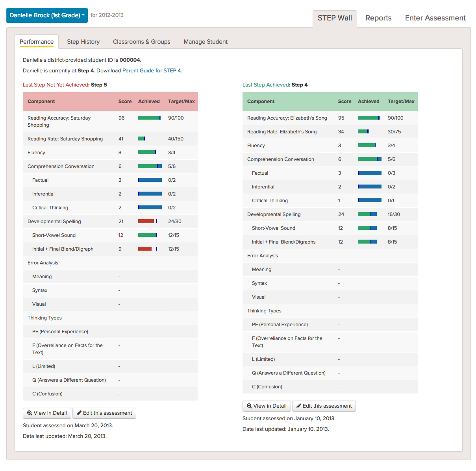The image size is (476, 471).
Task: Click the progress bar for Reading Rate: Elizabeth's Song
Action: click(363, 131)
